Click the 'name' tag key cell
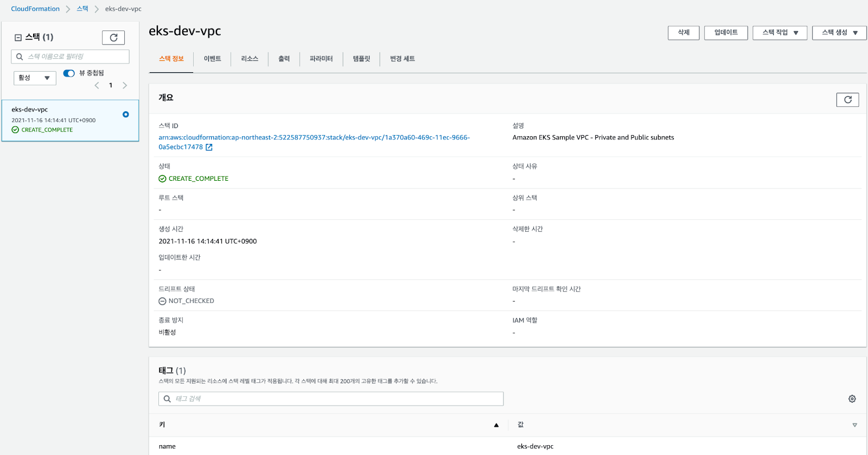 coord(167,446)
